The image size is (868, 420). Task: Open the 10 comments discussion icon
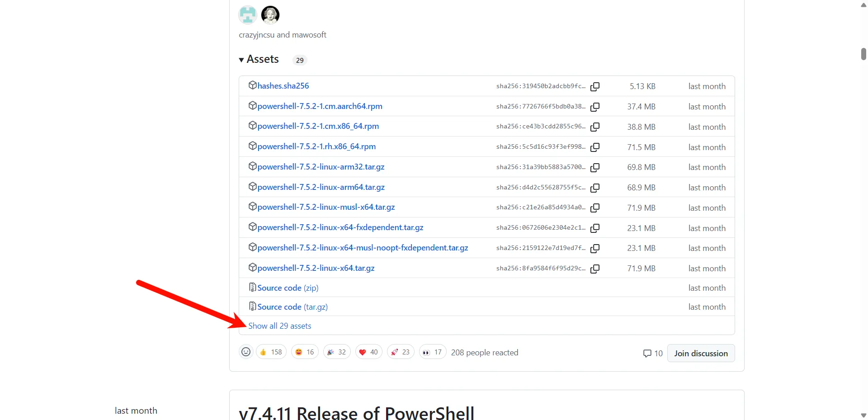(x=653, y=354)
